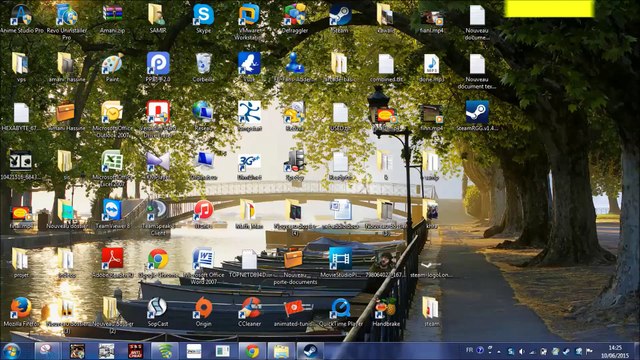Open the TeamSpeak 3 Client shortcut
This screenshot has height=360, width=640.
(158, 217)
